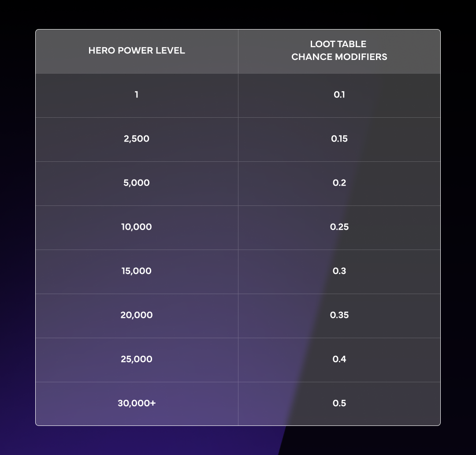This screenshot has height=455, width=476.
Task: Select the 0.5 modifier value
Action: [x=339, y=403]
